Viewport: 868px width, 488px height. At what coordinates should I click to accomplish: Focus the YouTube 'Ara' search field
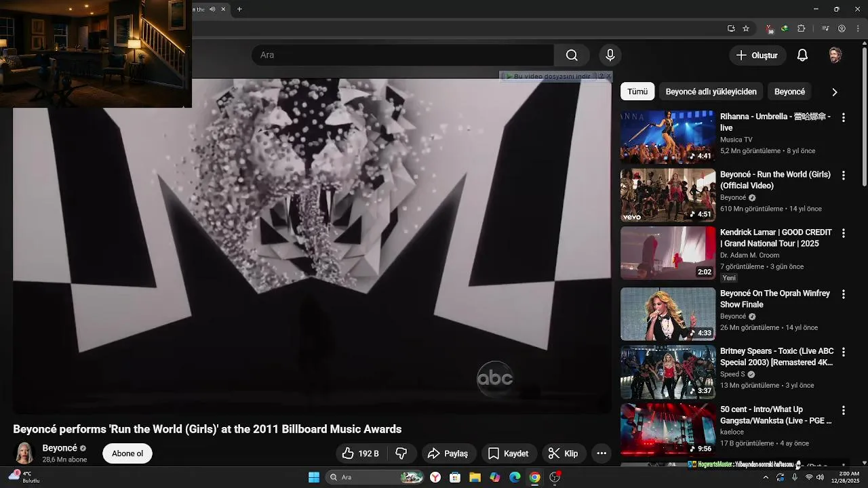[403, 55]
